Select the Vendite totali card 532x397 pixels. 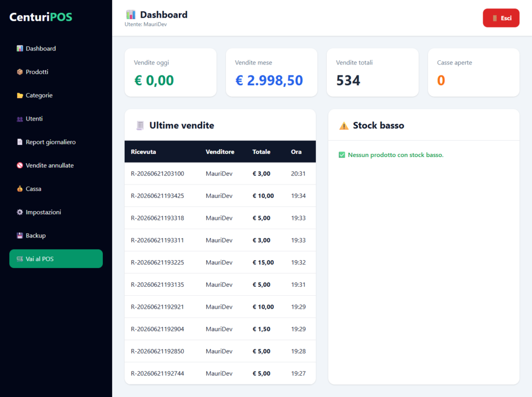[373, 73]
